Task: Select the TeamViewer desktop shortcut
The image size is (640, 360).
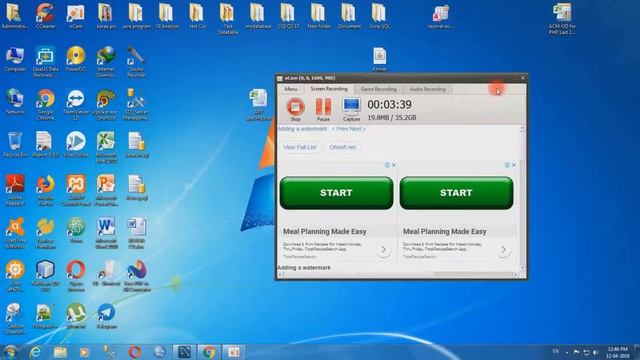Action: (76, 105)
